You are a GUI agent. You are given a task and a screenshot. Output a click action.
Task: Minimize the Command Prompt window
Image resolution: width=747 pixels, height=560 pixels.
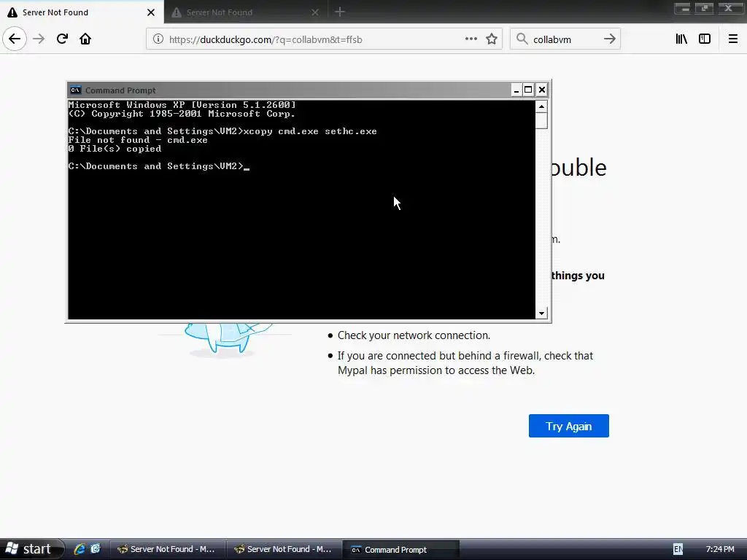tap(516, 90)
